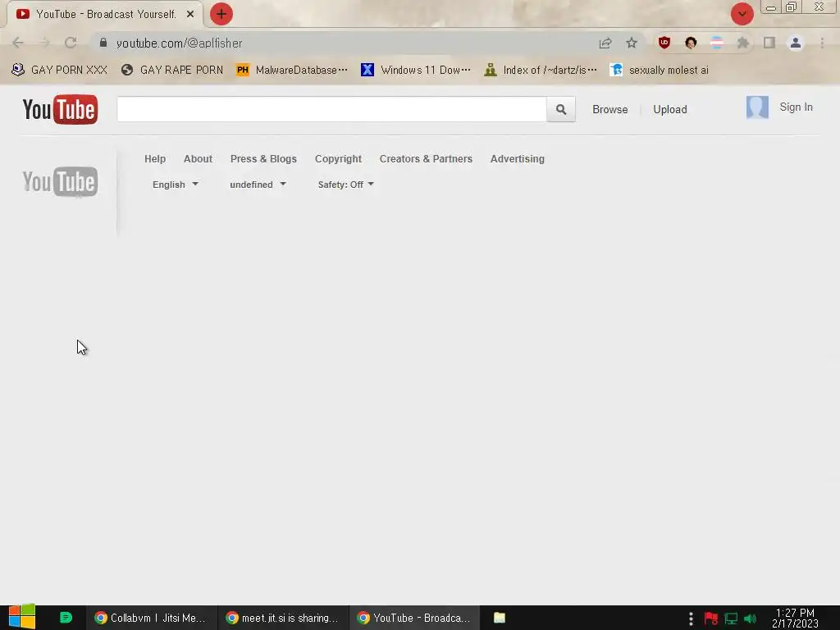Open a new browser tab
840x630 pixels.
[x=221, y=14]
